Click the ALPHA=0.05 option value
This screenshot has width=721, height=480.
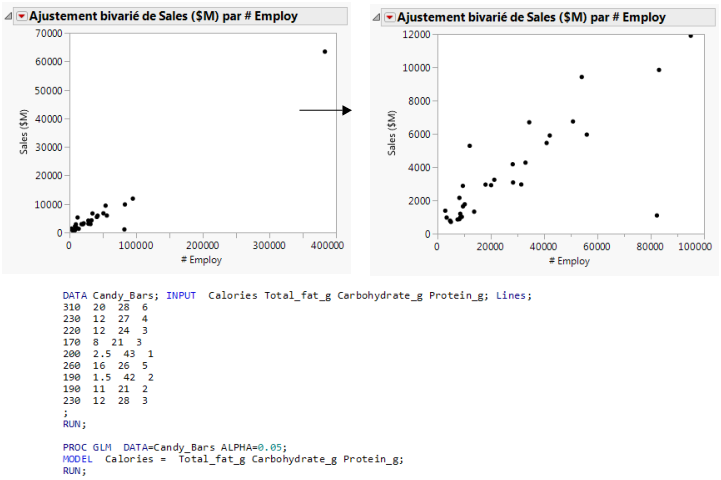coord(269,447)
